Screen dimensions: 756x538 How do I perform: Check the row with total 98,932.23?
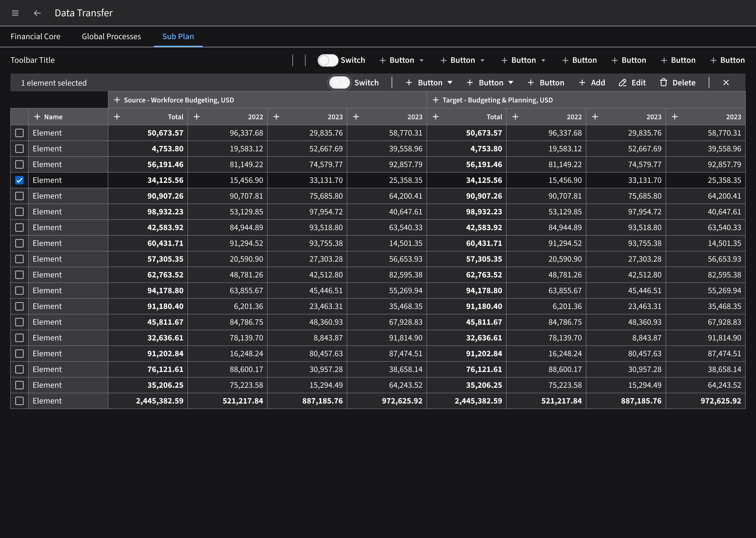19,212
